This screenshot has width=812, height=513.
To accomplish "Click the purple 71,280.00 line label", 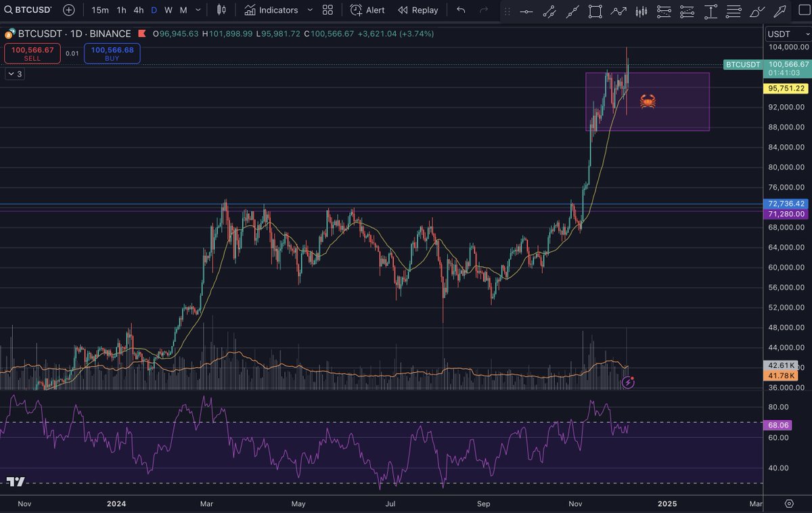I will coord(787,214).
